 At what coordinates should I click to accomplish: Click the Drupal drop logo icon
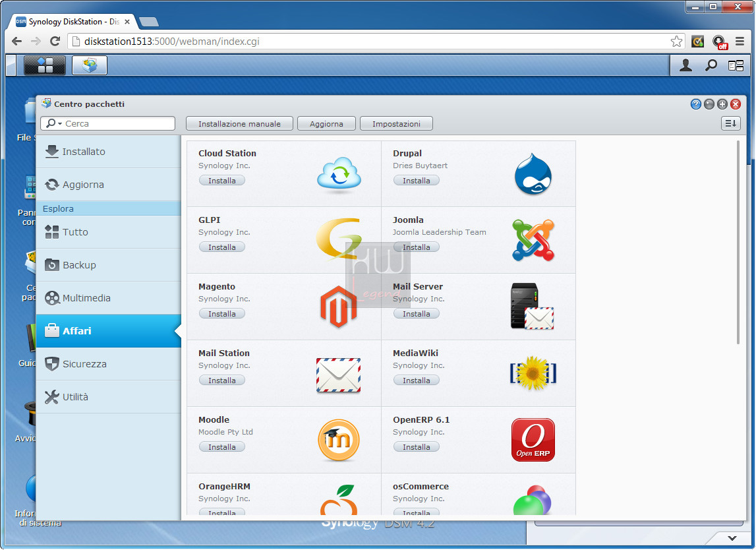click(533, 174)
